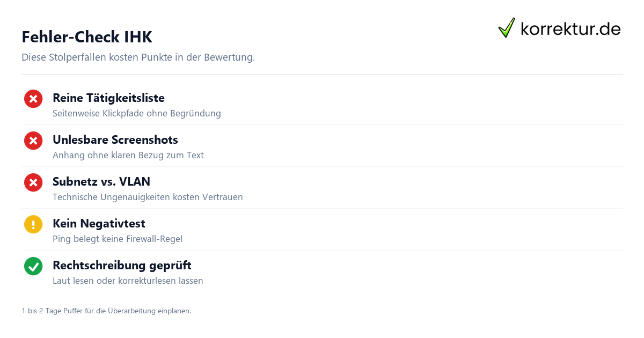Click the Reine Tätigkeitsliste title

108,98
